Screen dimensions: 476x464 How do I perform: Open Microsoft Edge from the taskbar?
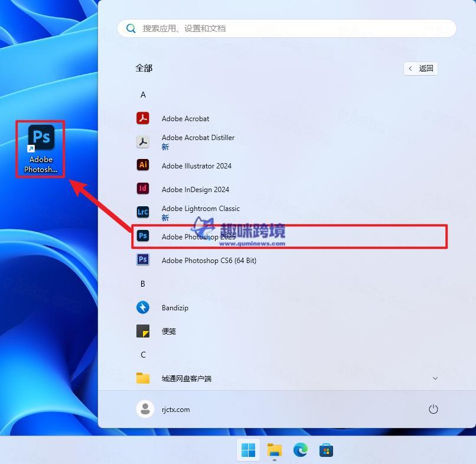pyautogui.click(x=301, y=450)
